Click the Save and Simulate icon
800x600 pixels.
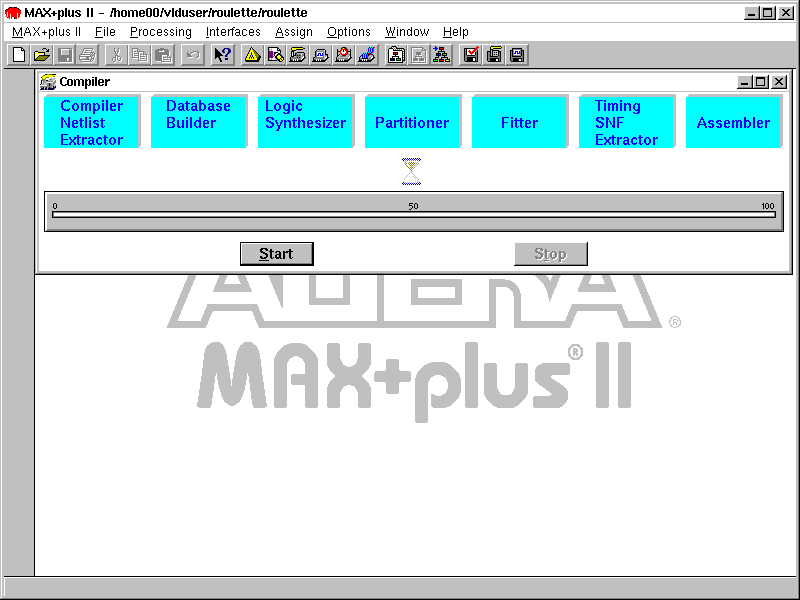click(x=517, y=55)
